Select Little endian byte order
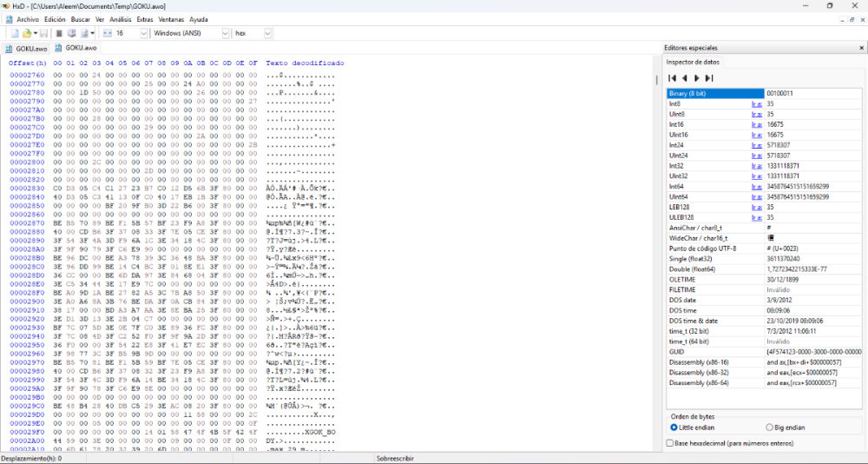This screenshot has height=464, width=868. point(675,428)
